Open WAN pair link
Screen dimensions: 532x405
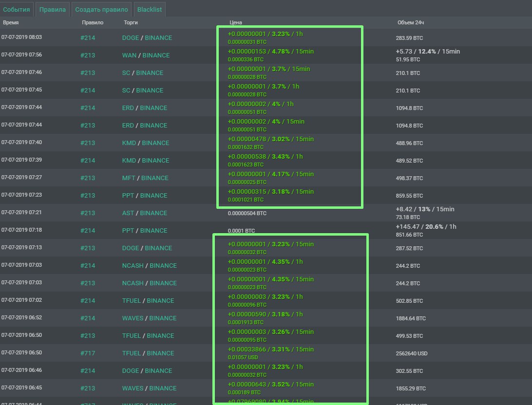pos(129,55)
